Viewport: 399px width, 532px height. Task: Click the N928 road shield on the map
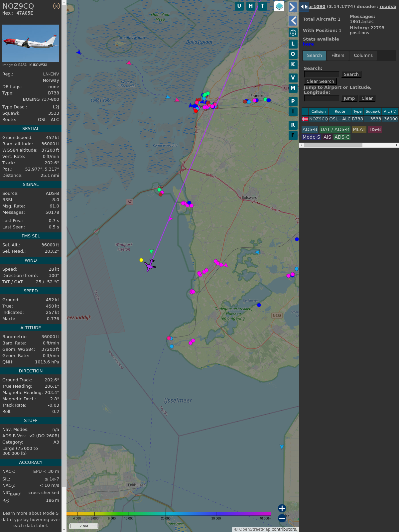[x=277, y=316]
